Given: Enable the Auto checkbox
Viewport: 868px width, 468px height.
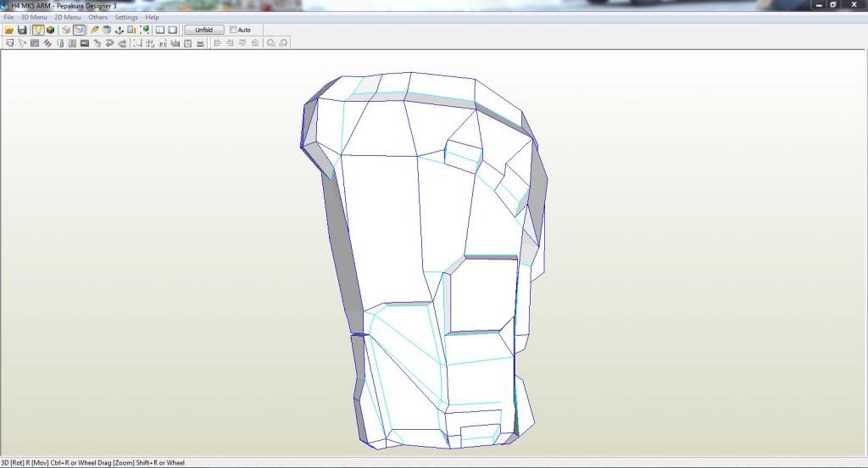Looking at the screenshot, I should pos(233,30).
